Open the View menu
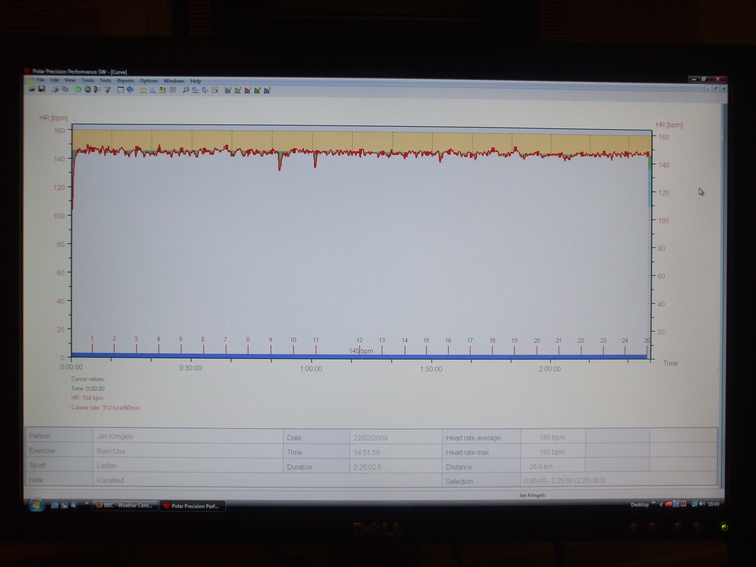Screen dimensions: 756x567 point(70,80)
